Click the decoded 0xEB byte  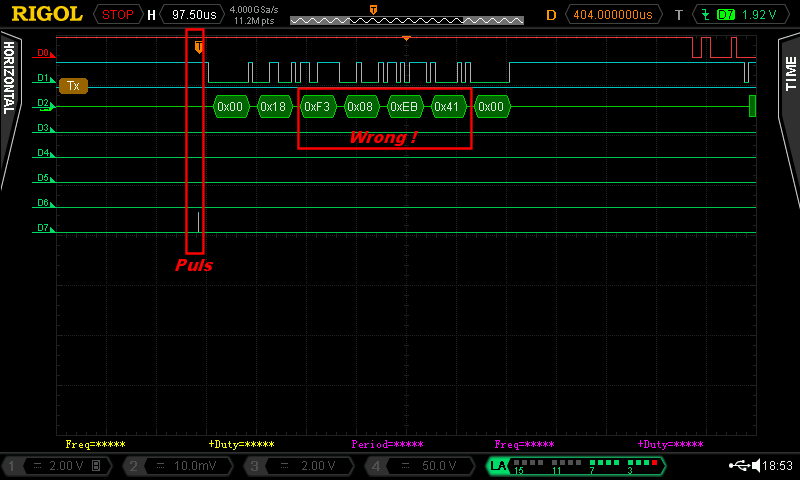click(x=404, y=107)
